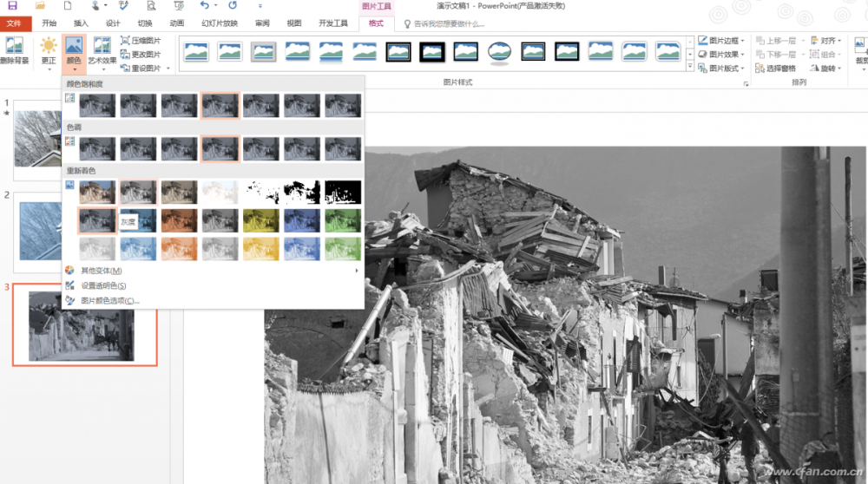Switch to the Insert (插入) tab
Image resolution: width=868 pixels, height=484 pixels.
click(x=81, y=23)
